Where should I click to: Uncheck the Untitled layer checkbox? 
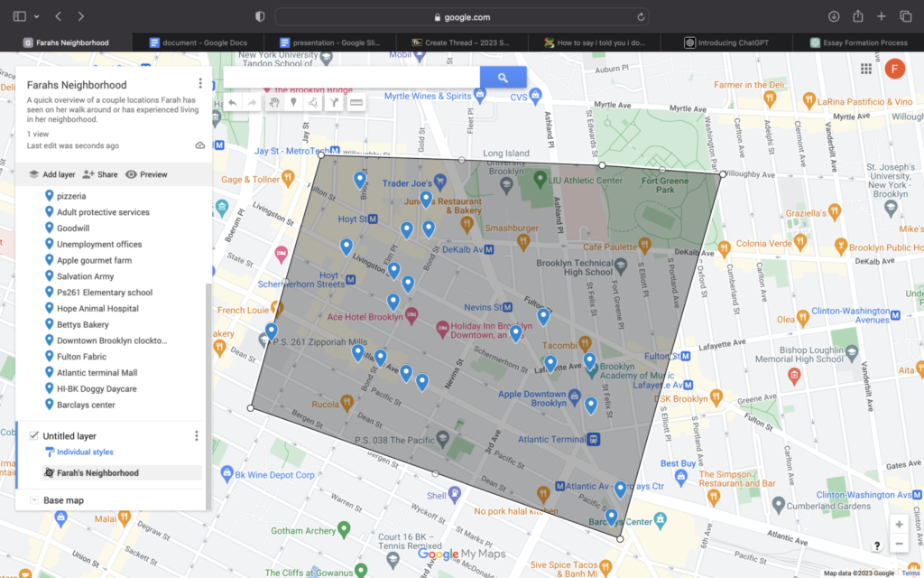click(33, 436)
